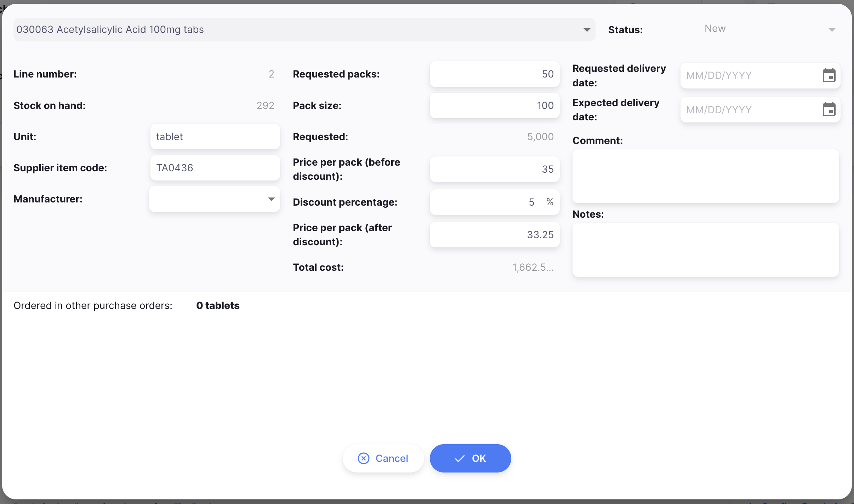Click the price per pack after discount field

(494, 234)
